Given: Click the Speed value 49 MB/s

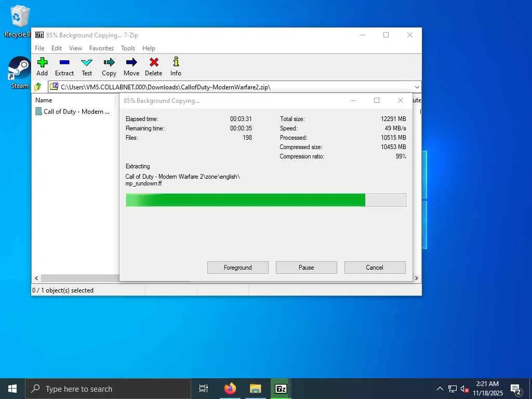Looking at the screenshot, I should pos(395,128).
